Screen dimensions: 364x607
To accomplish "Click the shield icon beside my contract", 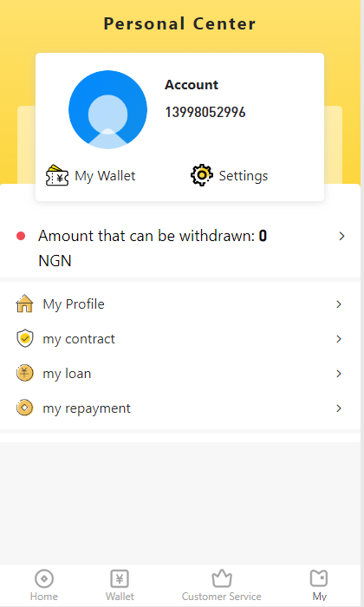I will click(25, 338).
